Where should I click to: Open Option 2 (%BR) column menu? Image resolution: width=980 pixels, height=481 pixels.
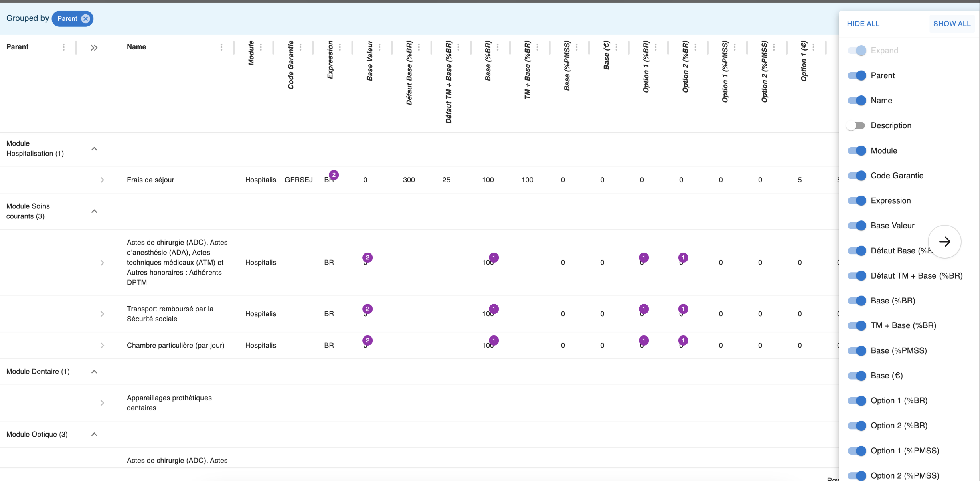[695, 47]
